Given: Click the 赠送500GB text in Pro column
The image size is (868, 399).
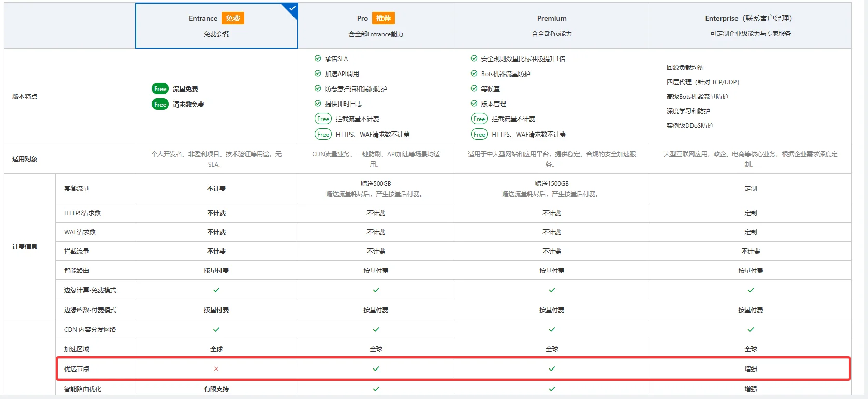Looking at the screenshot, I should 376,184.
